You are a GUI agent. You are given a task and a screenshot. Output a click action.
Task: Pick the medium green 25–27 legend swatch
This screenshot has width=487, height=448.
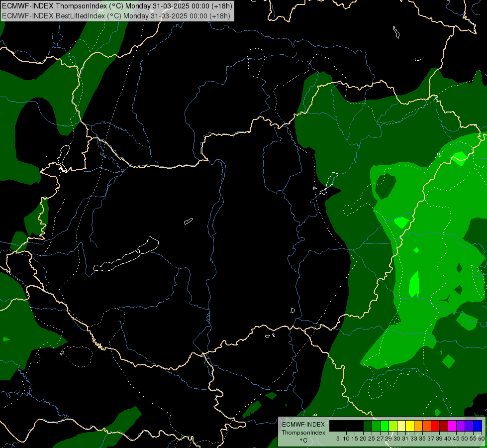[376, 426]
